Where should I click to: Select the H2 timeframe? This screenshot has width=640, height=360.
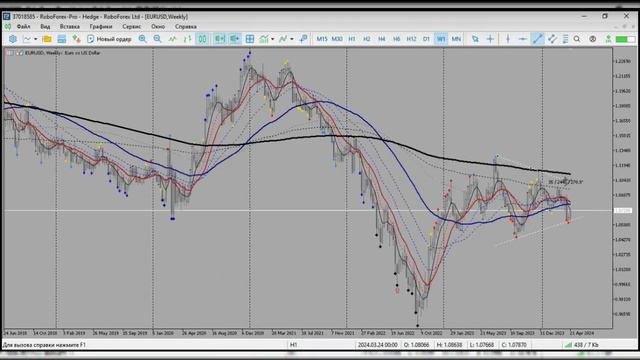pos(367,39)
